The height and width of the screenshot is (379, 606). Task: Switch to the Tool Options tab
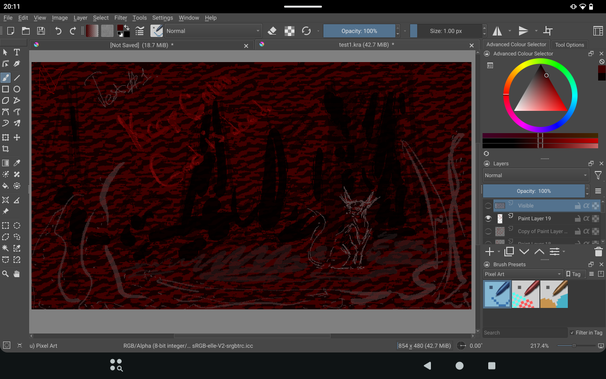[x=569, y=45]
